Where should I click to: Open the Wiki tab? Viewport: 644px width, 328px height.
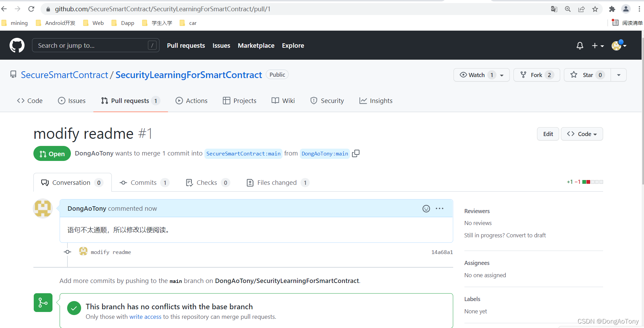pyautogui.click(x=283, y=101)
